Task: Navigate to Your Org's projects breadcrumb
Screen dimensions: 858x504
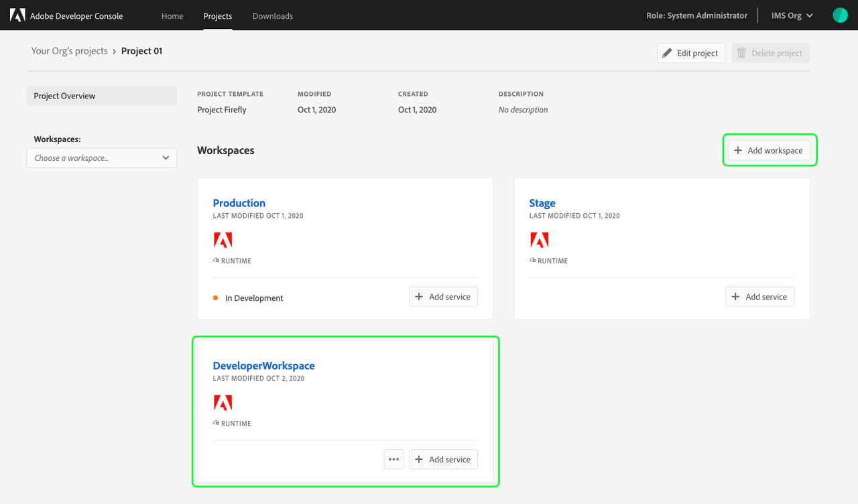Action: pyautogui.click(x=70, y=51)
